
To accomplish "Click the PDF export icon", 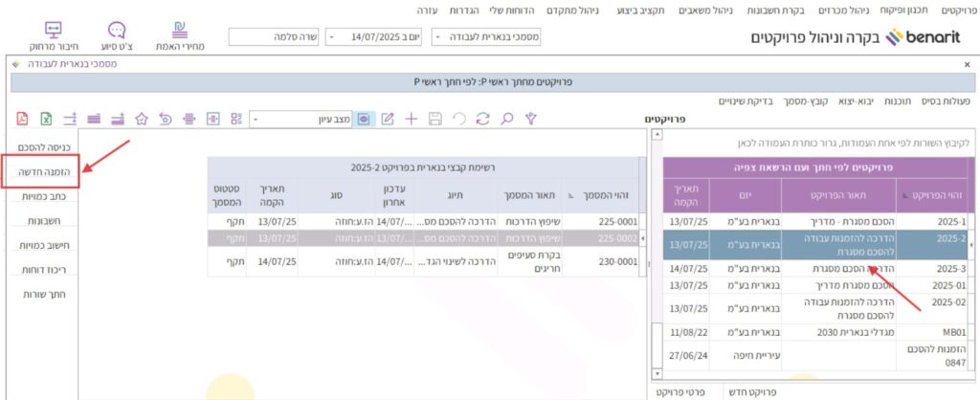I will (x=23, y=119).
